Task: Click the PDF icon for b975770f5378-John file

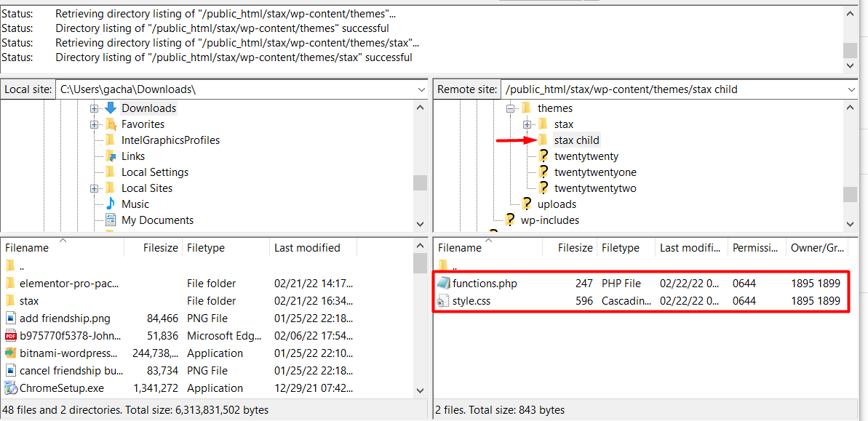Action: coord(9,335)
